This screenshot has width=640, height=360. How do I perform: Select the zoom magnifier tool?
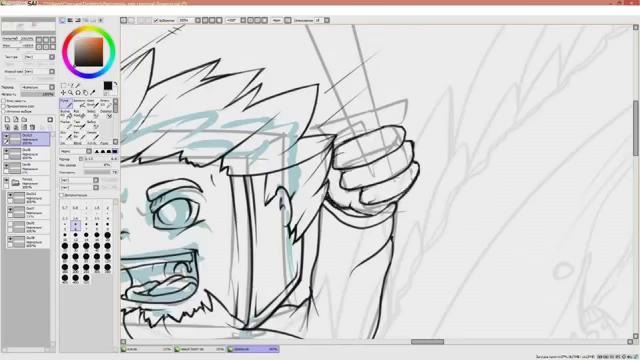click(x=71, y=93)
